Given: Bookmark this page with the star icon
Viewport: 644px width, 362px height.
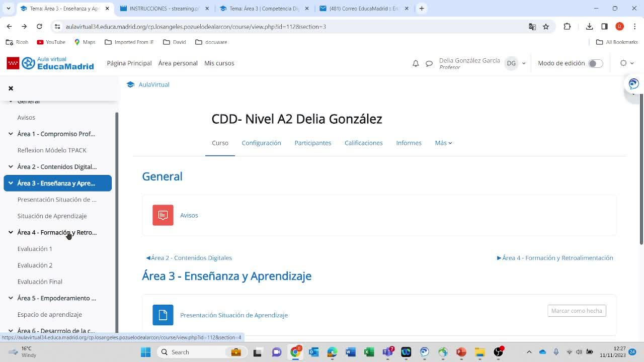Looking at the screenshot, I should coord(546,27).
